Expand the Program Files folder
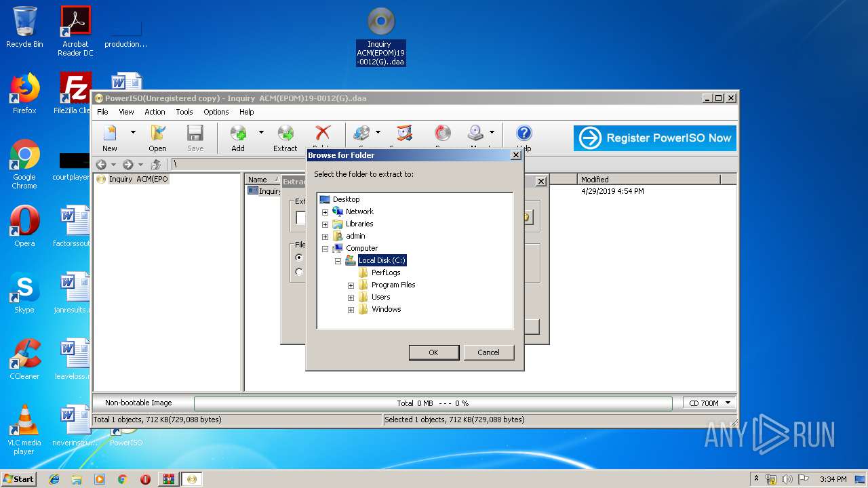868x488 pixels. tap(351, 285)
